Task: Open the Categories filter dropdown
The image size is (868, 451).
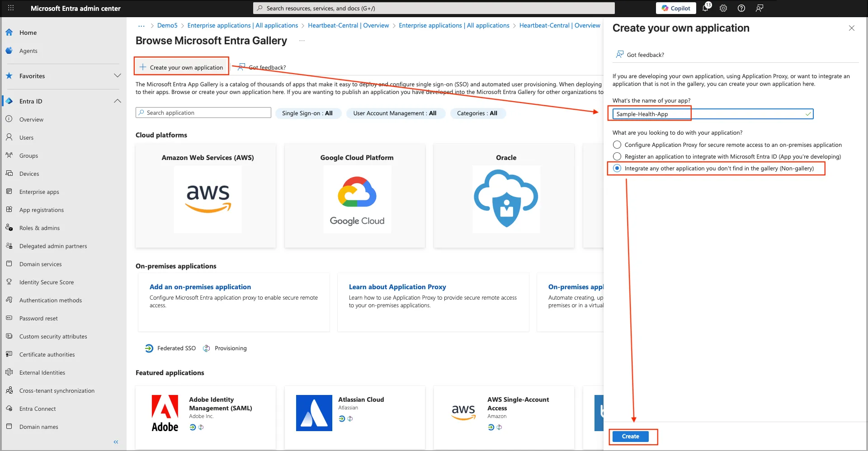Action: [477, 113]
